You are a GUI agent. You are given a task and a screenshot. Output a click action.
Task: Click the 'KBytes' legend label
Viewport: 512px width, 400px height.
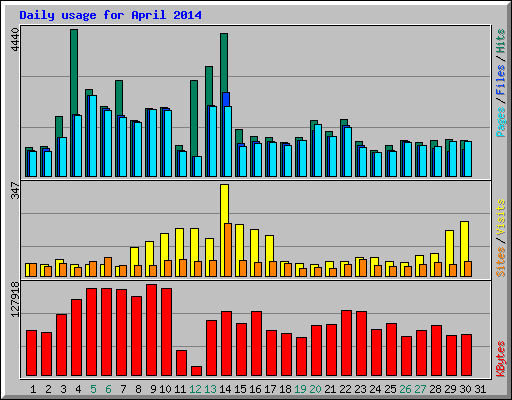(501, 359)
